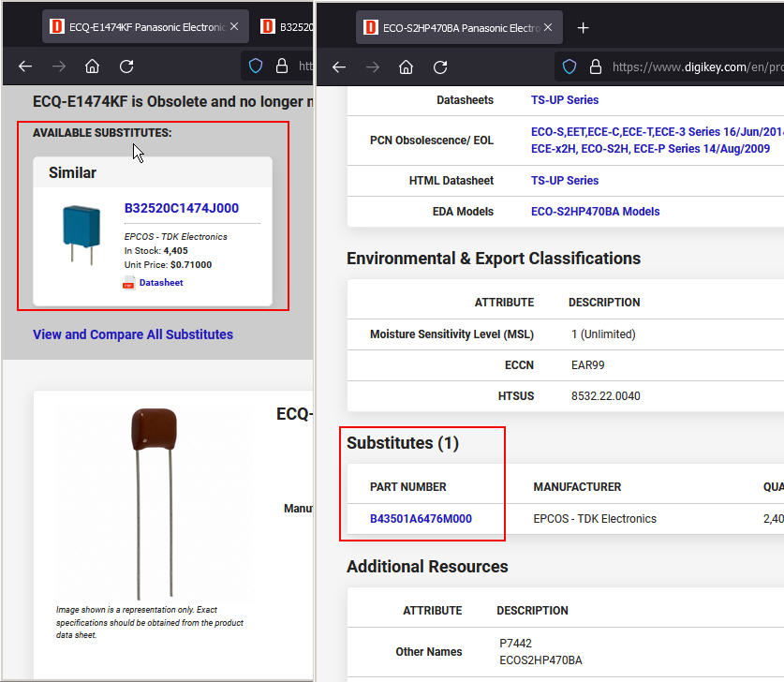
Task: Open home page in the right browser window
Action: 406,67
